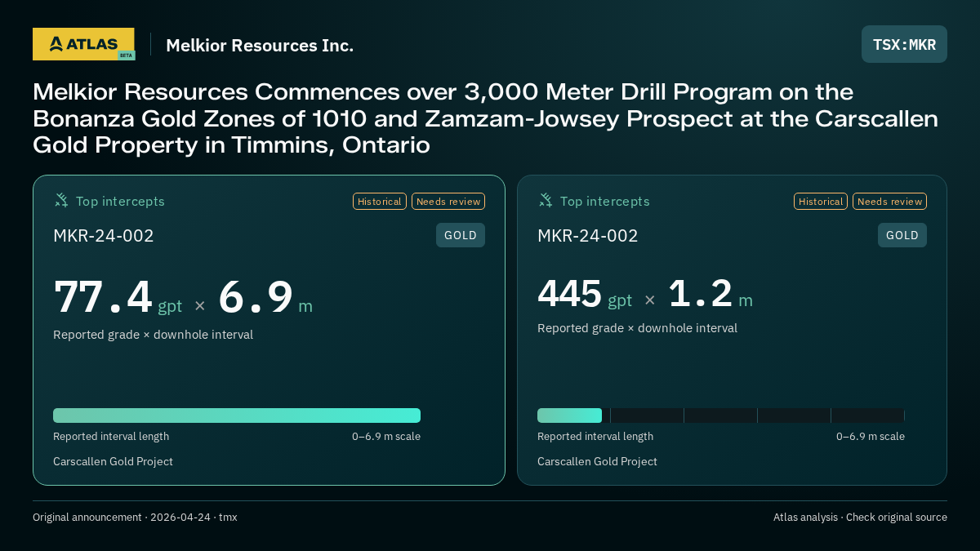This screenshot has height=551, width=980.
Task: Select the TSX:MKR ticker badge
Action: 904,44
